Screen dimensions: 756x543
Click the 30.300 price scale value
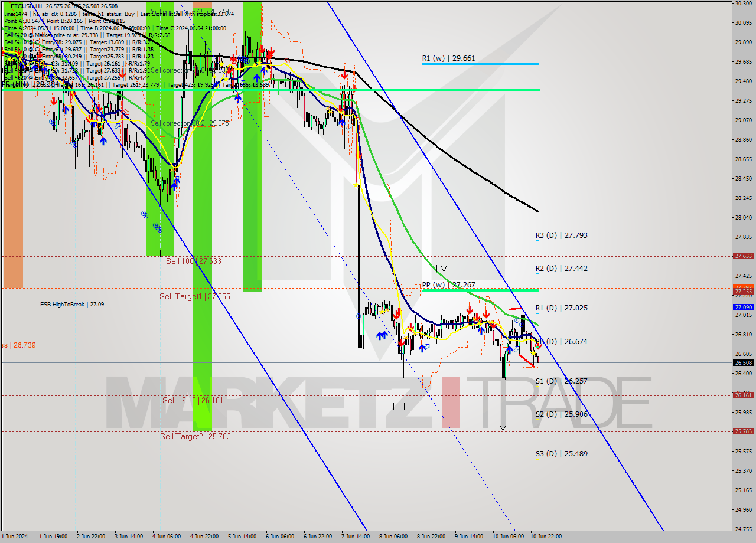pyautogui.click(x=743, y=4)
